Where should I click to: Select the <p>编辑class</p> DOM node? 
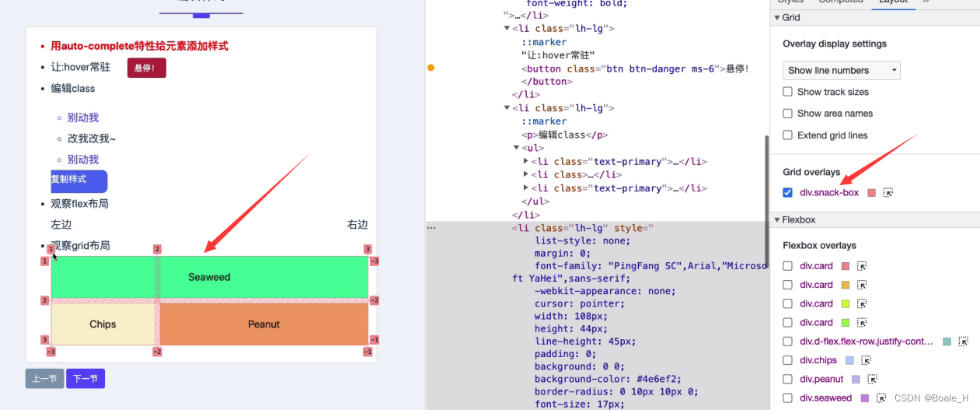tap(564, 135)
